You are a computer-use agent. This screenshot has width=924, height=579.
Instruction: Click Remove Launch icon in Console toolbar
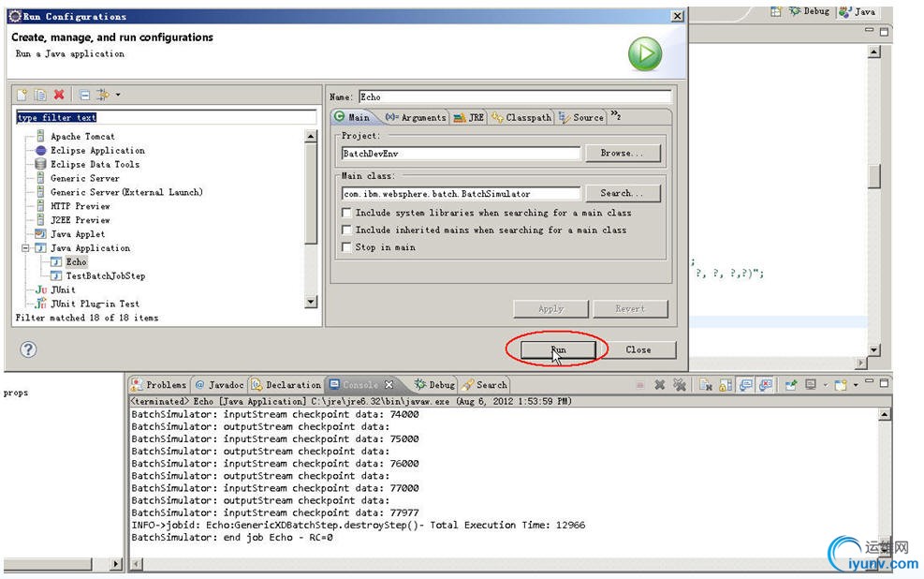click(x=660, y=385)
